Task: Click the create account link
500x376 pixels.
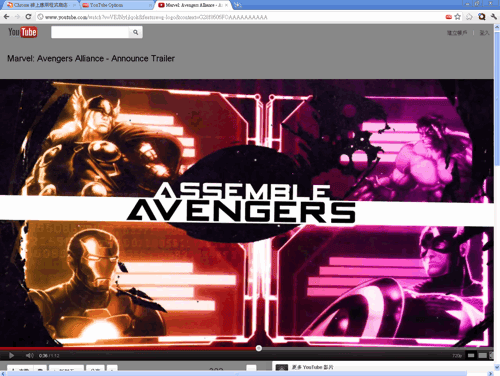Action: pos(457,33)
